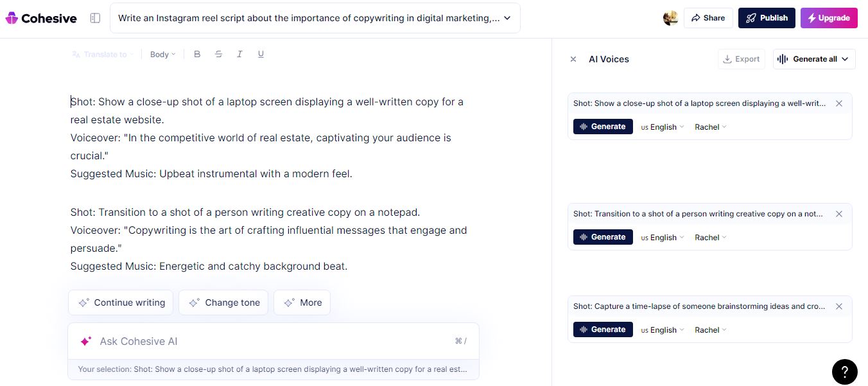Image resolution: width=868 pixels, height=386 pixels.
Task: Click the Cohesive logo
Action: (x=41, y=19)
